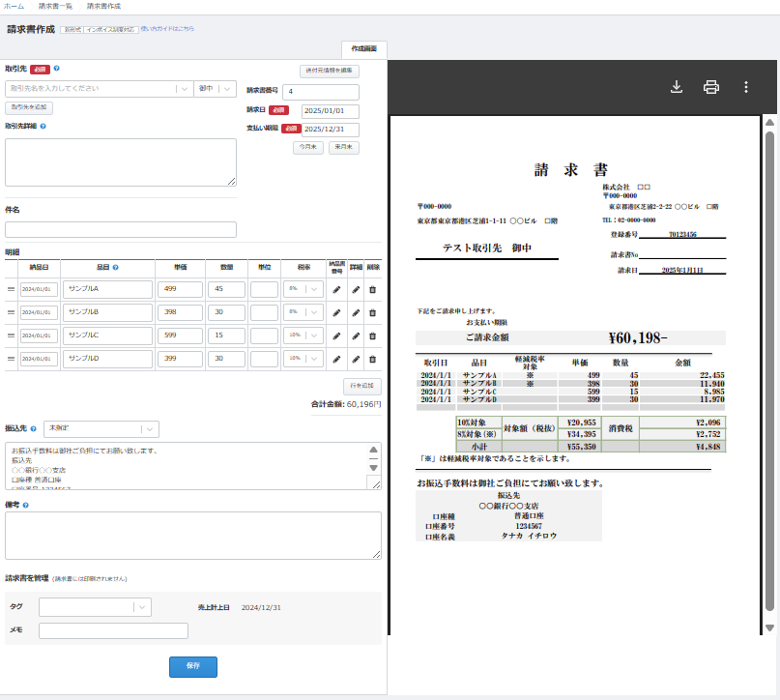The image size is (780, 700).
Task: Click the 件名 input field
Action: pyautogui.click(x=121, y=229)
